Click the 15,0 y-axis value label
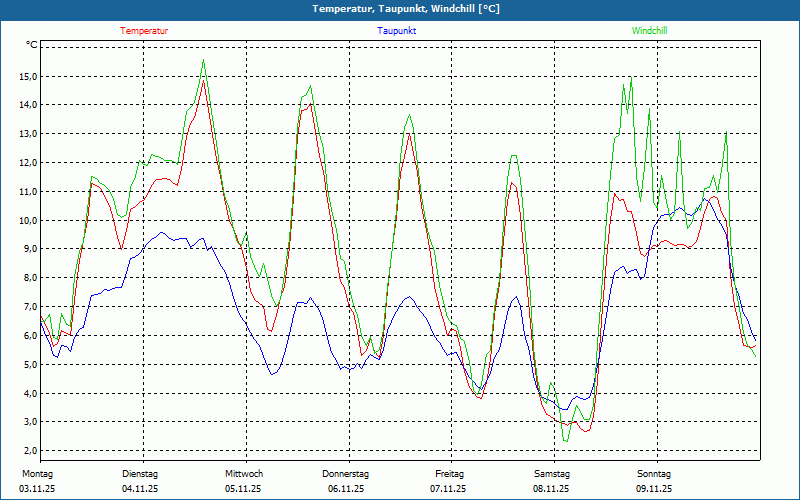 pos(27,76)
